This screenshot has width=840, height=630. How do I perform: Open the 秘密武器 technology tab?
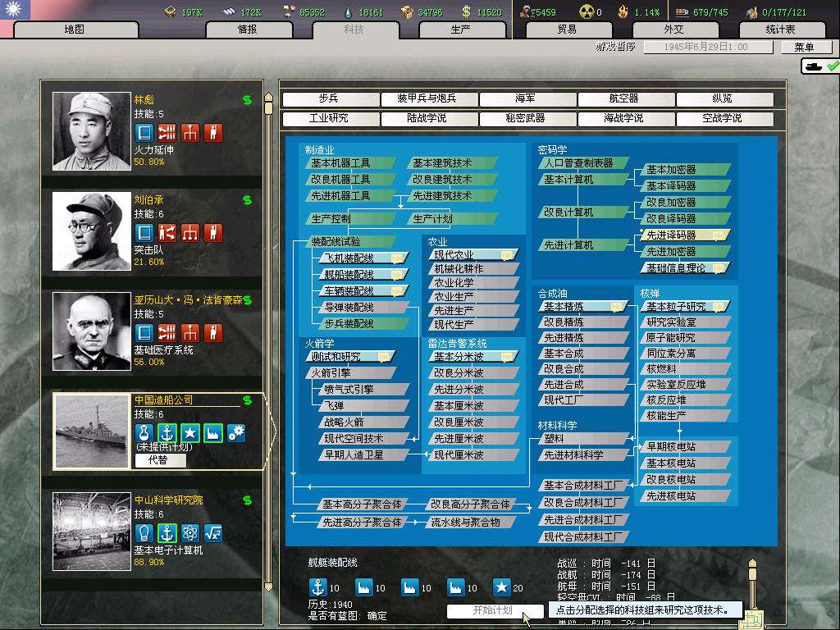(525, 118)
